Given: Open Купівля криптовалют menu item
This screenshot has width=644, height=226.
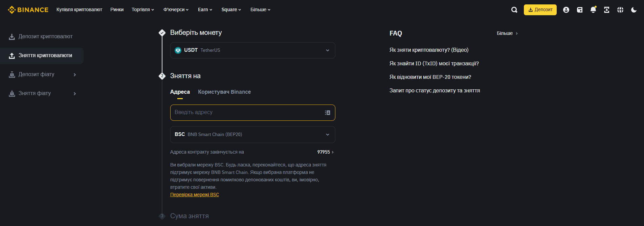Looking at the screenshot, I should pos(79,9).
